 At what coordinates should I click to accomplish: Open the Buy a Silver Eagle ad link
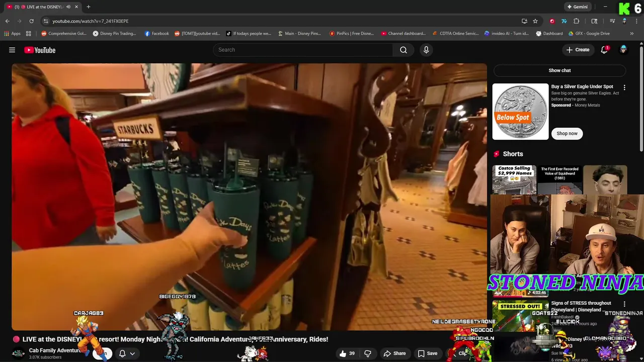582,86
